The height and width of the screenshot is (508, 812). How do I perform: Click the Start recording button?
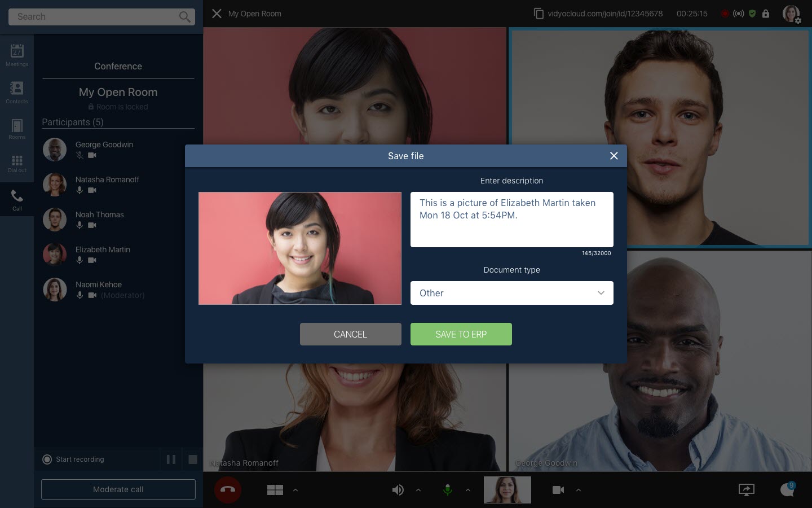[x=73, y=459]
